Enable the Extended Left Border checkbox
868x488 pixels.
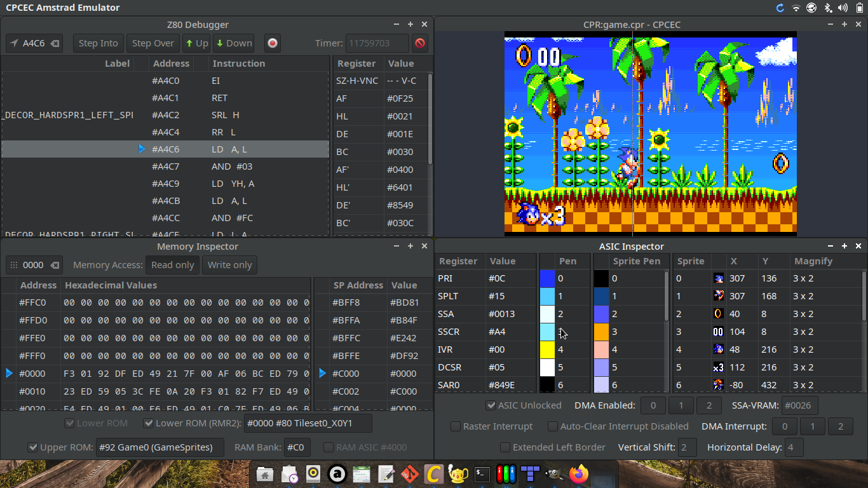(x=505, y=447)
